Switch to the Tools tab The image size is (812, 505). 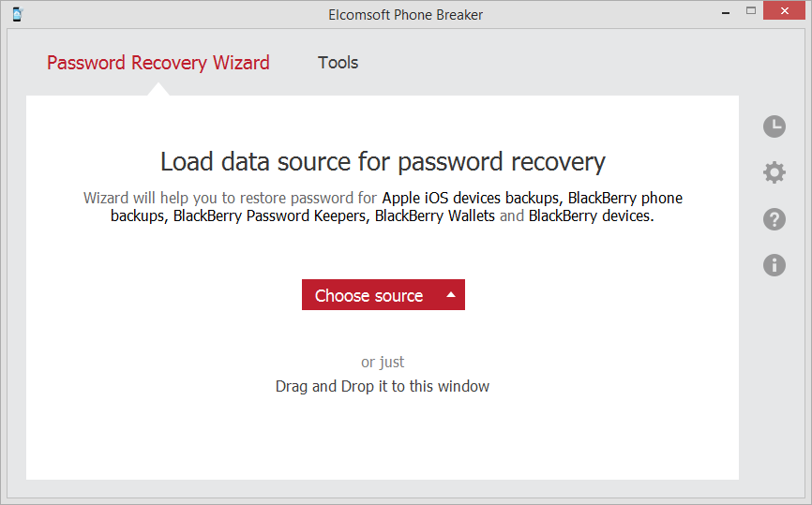[x=338, y=63]
